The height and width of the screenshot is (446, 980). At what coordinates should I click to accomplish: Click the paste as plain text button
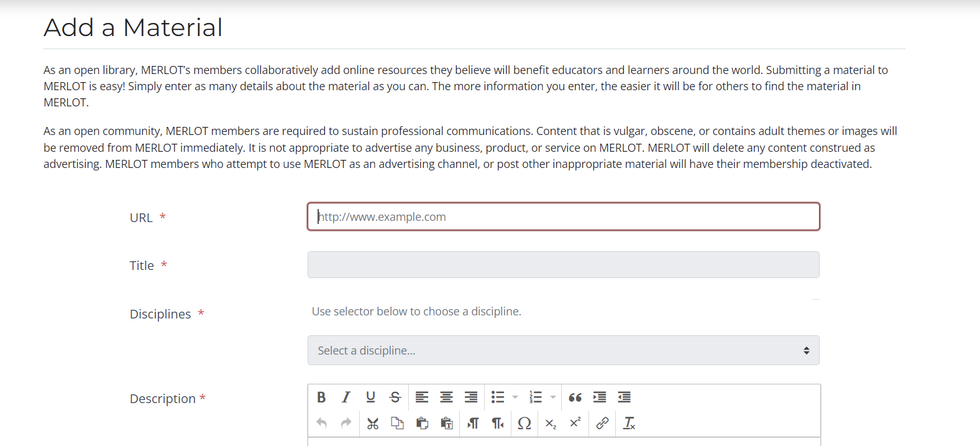[447, 424]
